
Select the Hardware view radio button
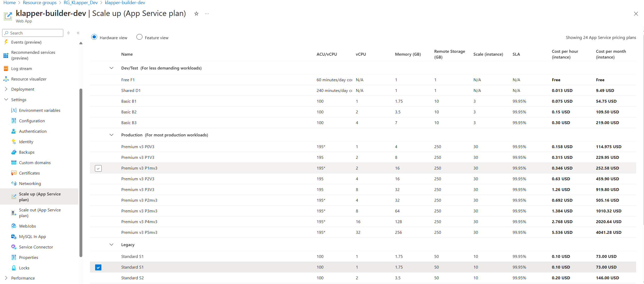tap(94, 37)
